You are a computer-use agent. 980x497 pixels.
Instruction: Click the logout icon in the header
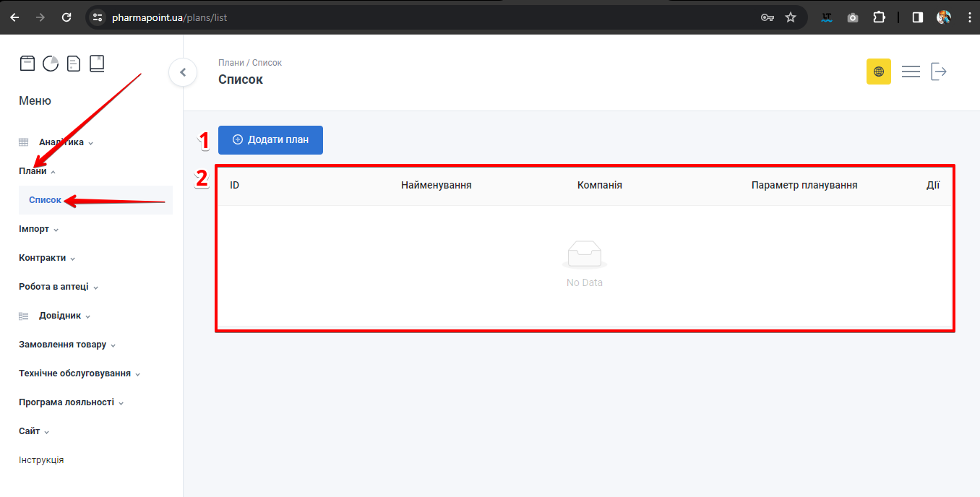(939, 72)
